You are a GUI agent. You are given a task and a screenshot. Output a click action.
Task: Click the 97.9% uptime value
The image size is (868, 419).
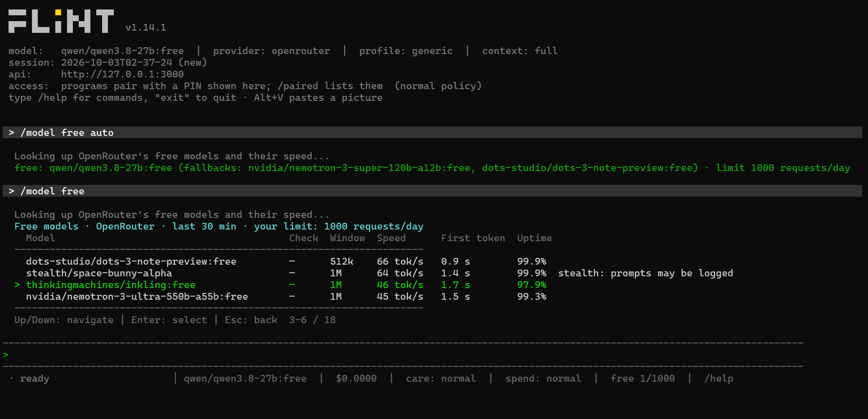[532, 285]
